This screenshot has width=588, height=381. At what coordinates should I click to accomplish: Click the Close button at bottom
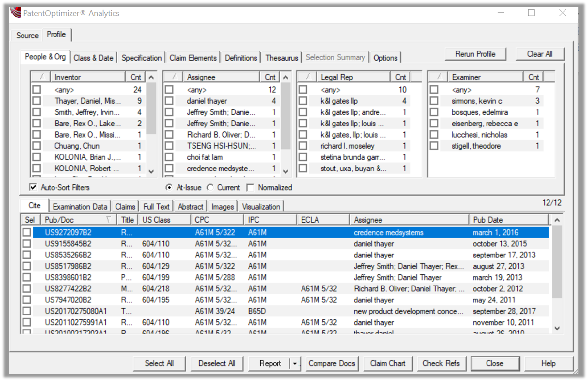(x=495, y=363)
